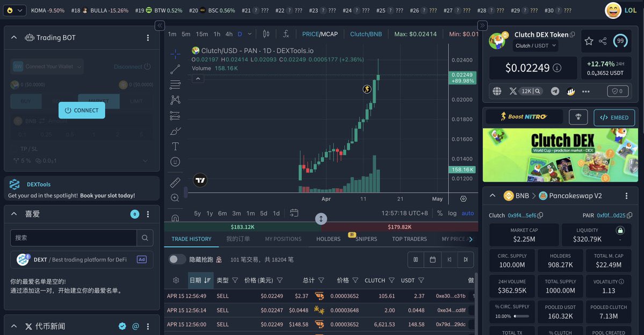This screenshot has width=644, height=335.
Task: Open the go-to-date calendar icon on chart
Action: 294,213
